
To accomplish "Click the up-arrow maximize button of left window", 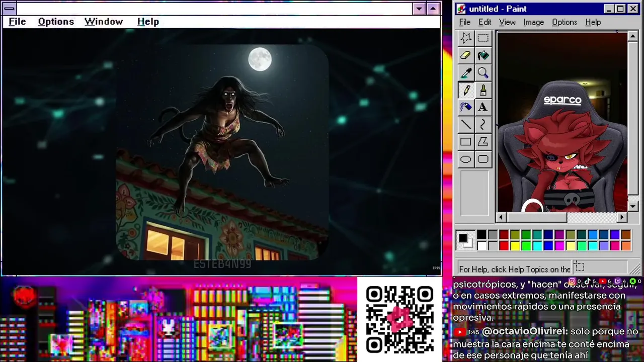I will [433, 9].
